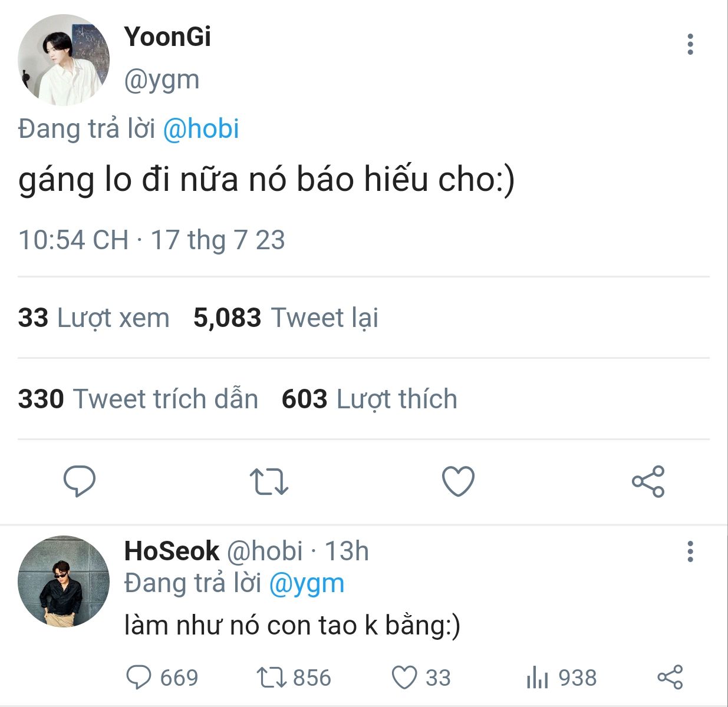The height and width of the screenshot is (707, 728).
Task: Share HoSeok's reply tweet
Action: pyautogui.click(x=670, y=678)
